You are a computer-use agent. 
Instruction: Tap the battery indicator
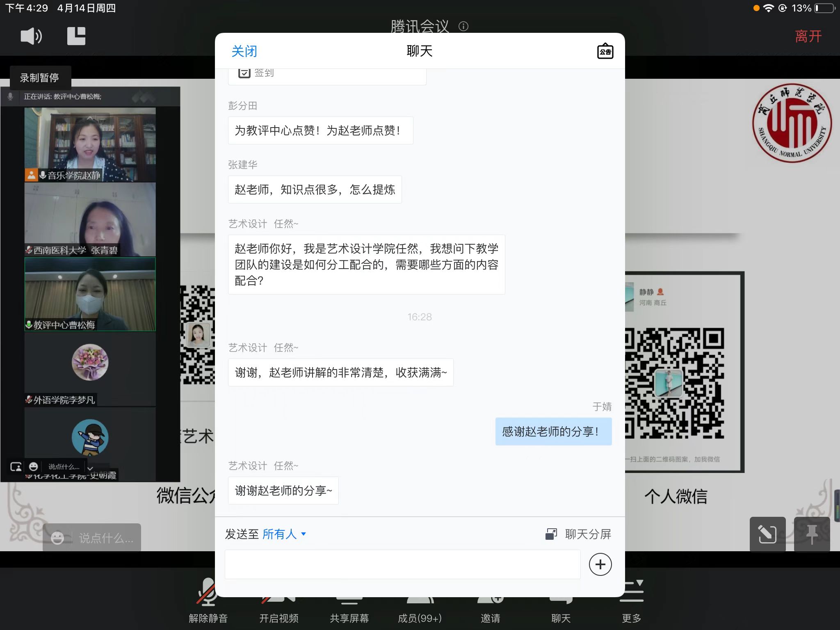(x=825, y=8)
